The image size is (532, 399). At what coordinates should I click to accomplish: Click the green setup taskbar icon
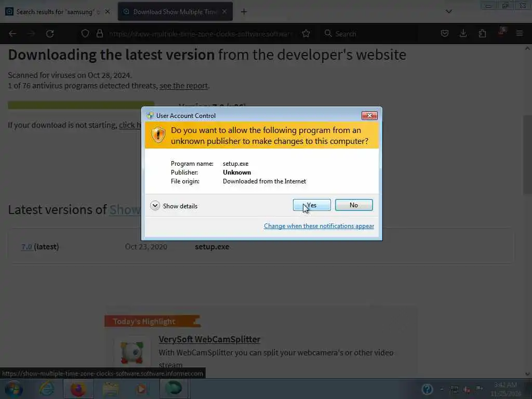point(174,389)
